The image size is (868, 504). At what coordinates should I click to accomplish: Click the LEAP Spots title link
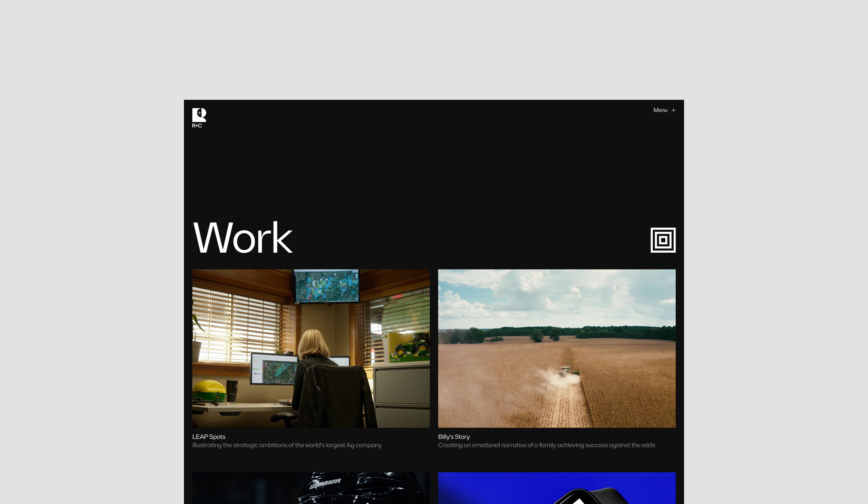(x=209, y=437)
